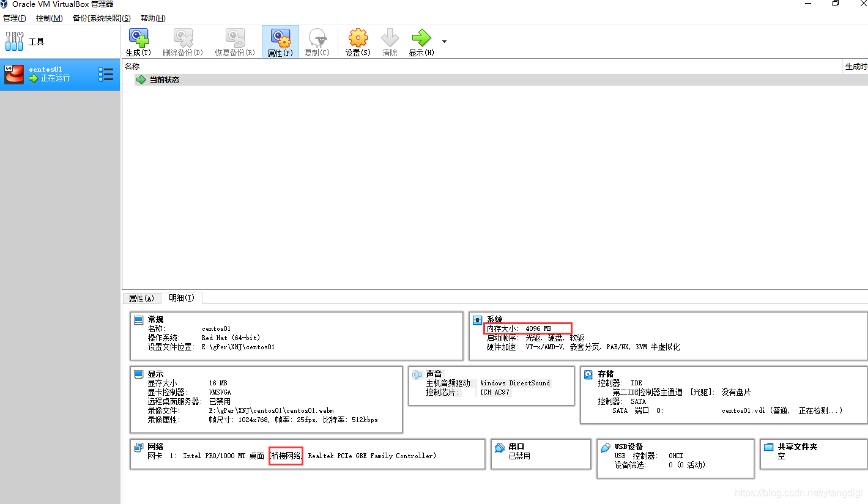Click the 串口 section heading
The image size is (868, 504).
pos(517,447)
